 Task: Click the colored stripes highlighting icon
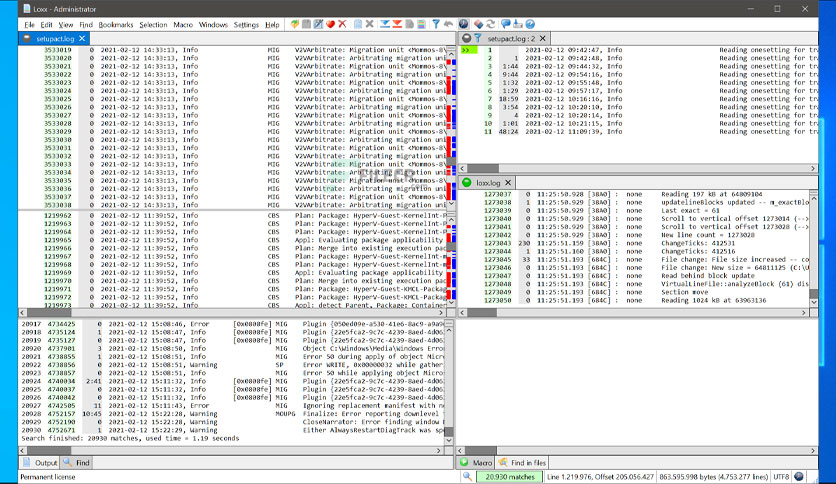point(421,24)
